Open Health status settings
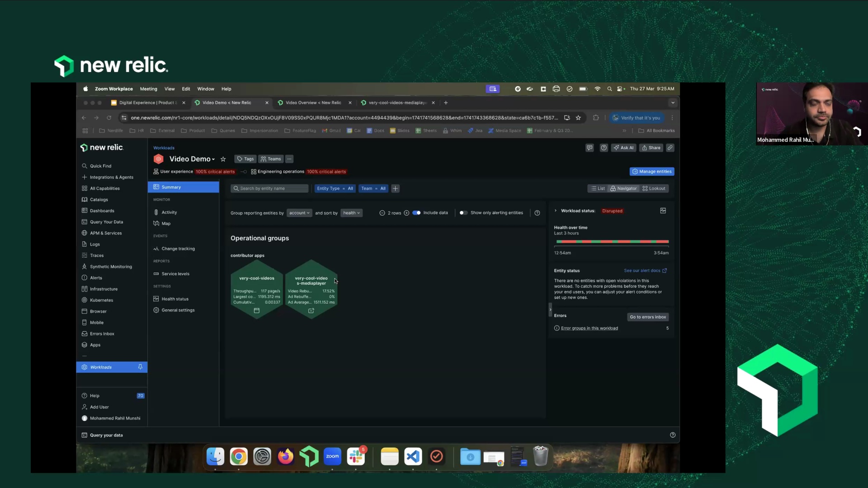Screen dimensions: 868x488 click(175, 299)
